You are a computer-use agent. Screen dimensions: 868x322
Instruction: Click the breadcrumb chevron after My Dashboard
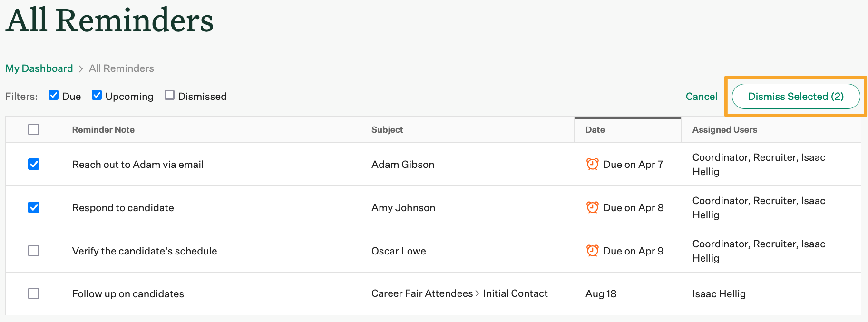click(81, 69)
